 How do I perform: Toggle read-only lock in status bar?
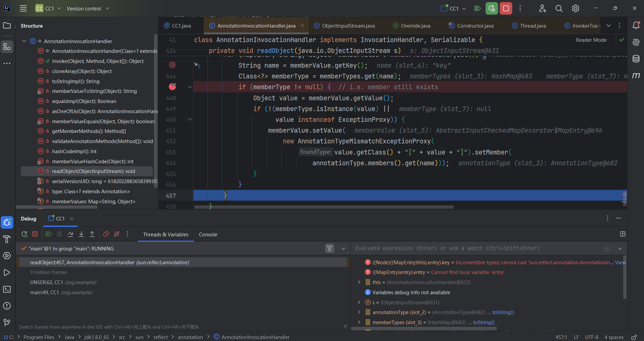[x=634, y=337]
